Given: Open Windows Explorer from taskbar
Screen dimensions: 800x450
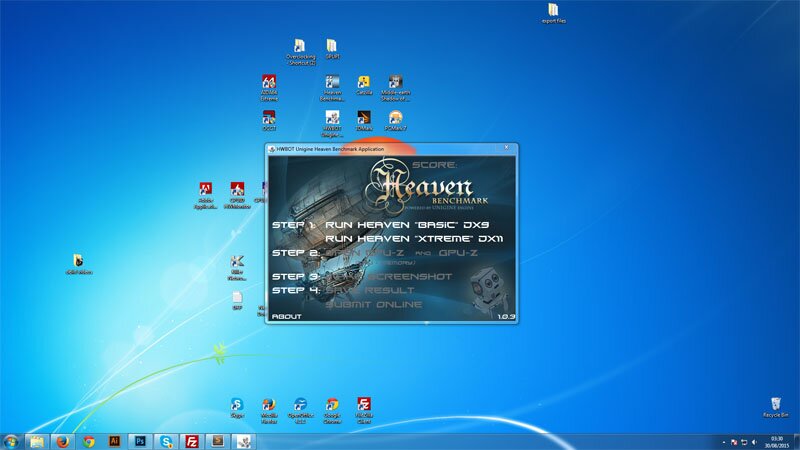Looking at the screenshot, I should click(37, 441).
